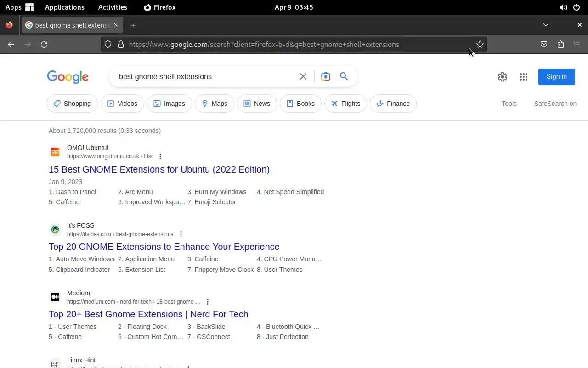This screenshot has width=588, height=368.
Task: Reload the page with the refresh icon
Action: coord(44,44)
